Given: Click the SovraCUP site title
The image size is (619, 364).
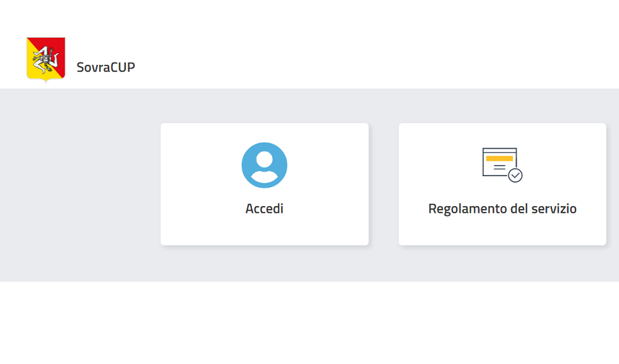Looking at the screenshot, I should [x=106, y=67].
